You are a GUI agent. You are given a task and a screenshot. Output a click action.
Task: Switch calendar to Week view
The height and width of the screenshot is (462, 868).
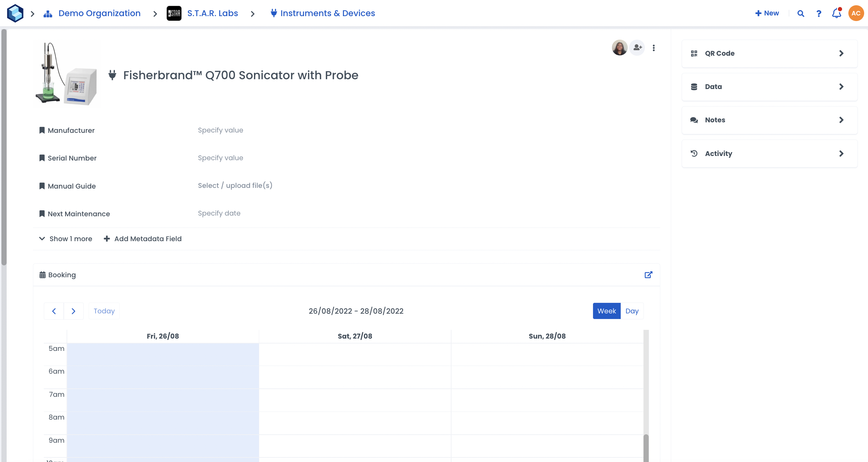click(606, 311)
